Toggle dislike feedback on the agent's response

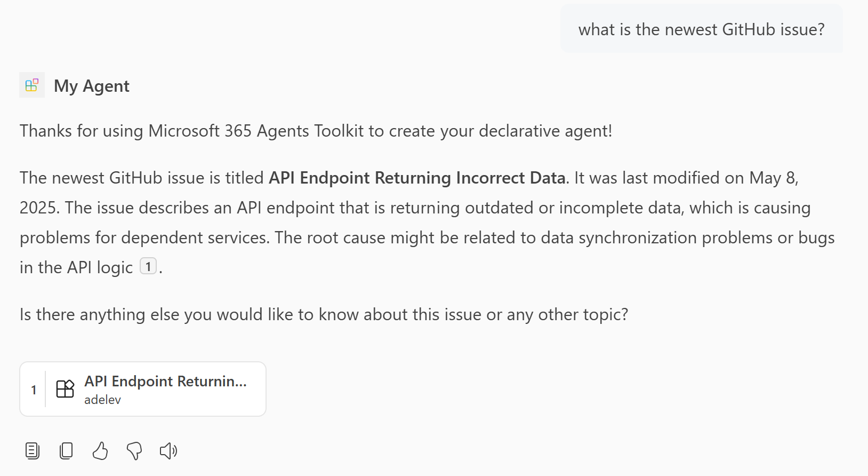134,451
